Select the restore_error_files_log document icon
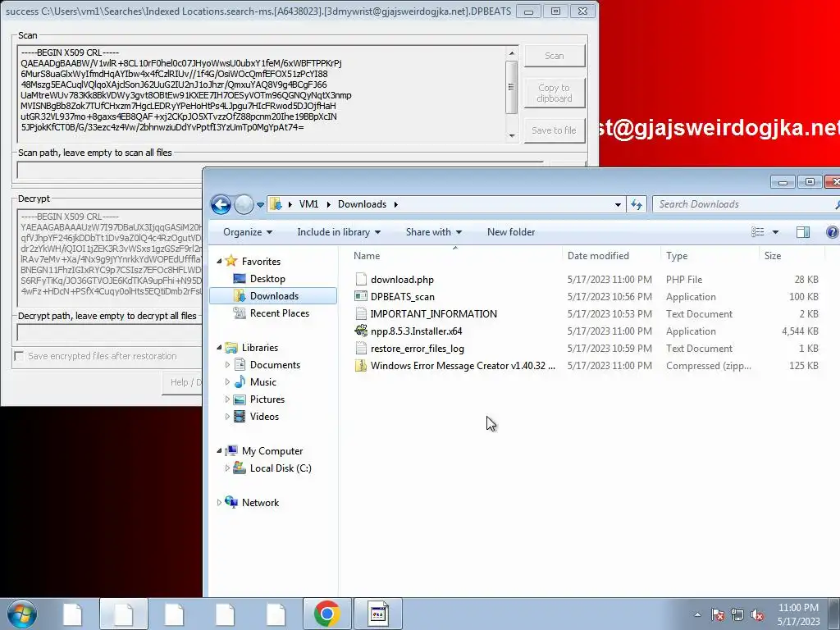840x630 pixels. tap(361, 348)
